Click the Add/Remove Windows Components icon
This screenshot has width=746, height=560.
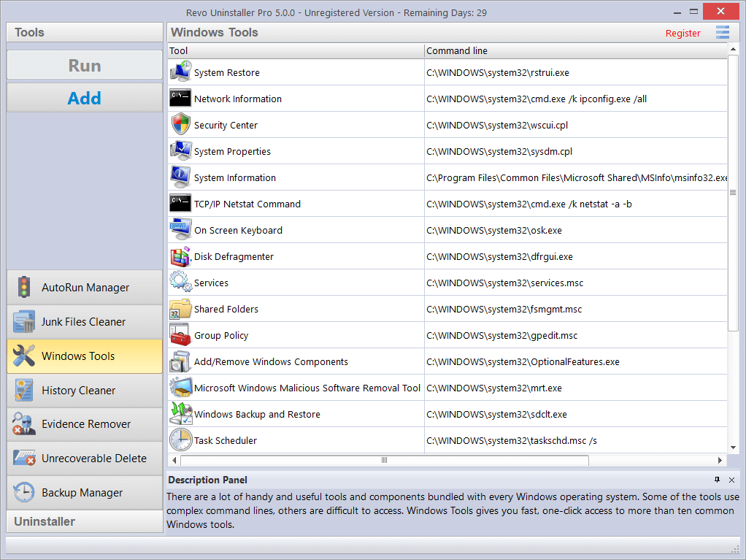[x=181, y=361]
